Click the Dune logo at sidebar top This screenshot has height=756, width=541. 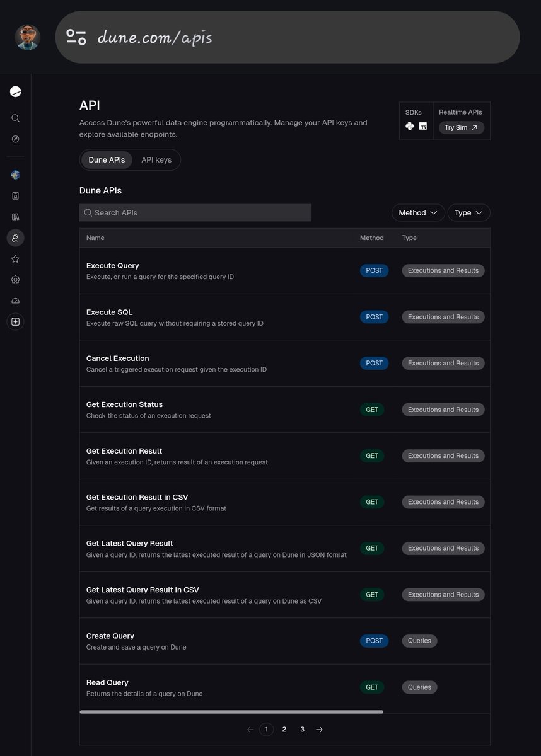(15, 91)
